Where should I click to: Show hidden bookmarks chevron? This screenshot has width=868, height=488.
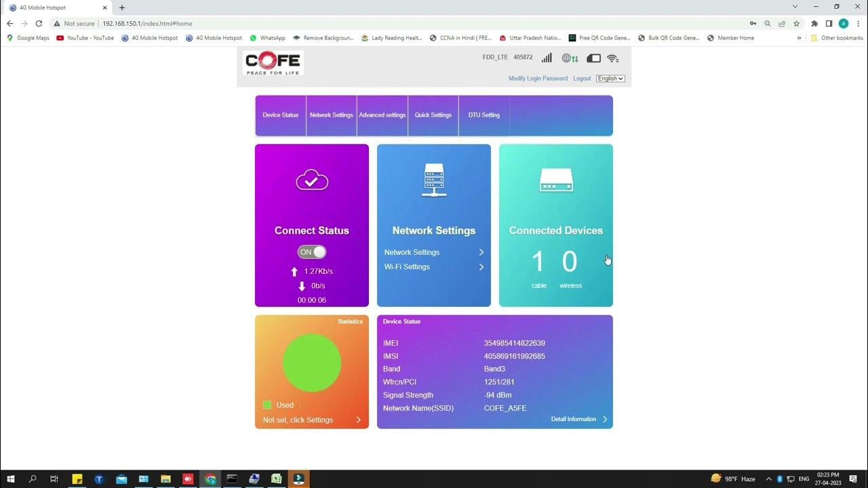(799, 38)
